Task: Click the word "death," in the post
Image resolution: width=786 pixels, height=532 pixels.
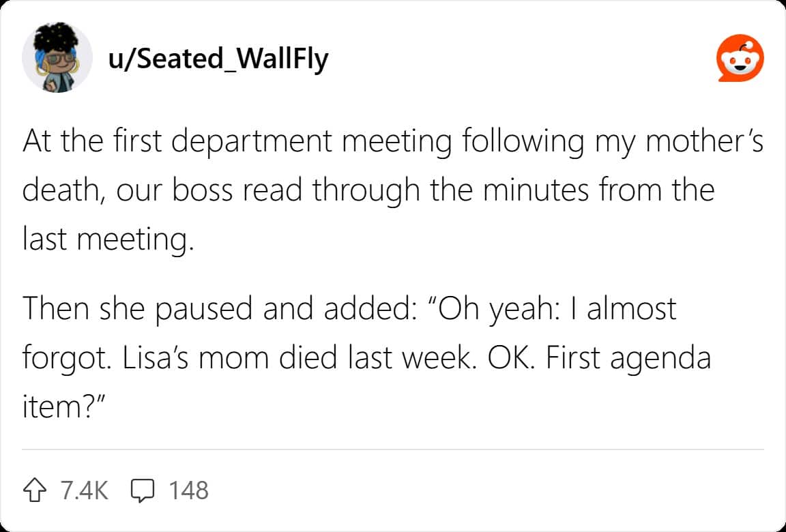Action: [63, 192]
